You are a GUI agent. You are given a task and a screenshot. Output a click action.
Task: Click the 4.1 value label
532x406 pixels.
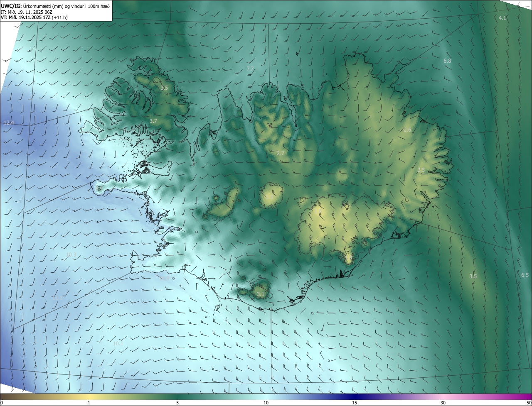(x=502, y=18)
